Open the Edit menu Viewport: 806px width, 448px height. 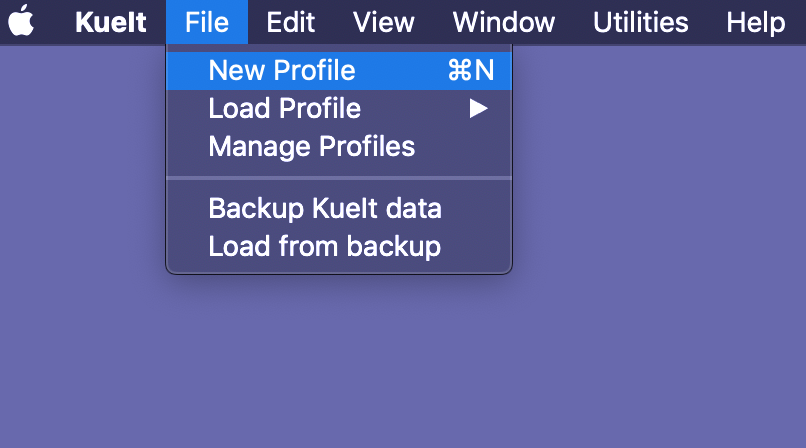click(x=290, y=22)
